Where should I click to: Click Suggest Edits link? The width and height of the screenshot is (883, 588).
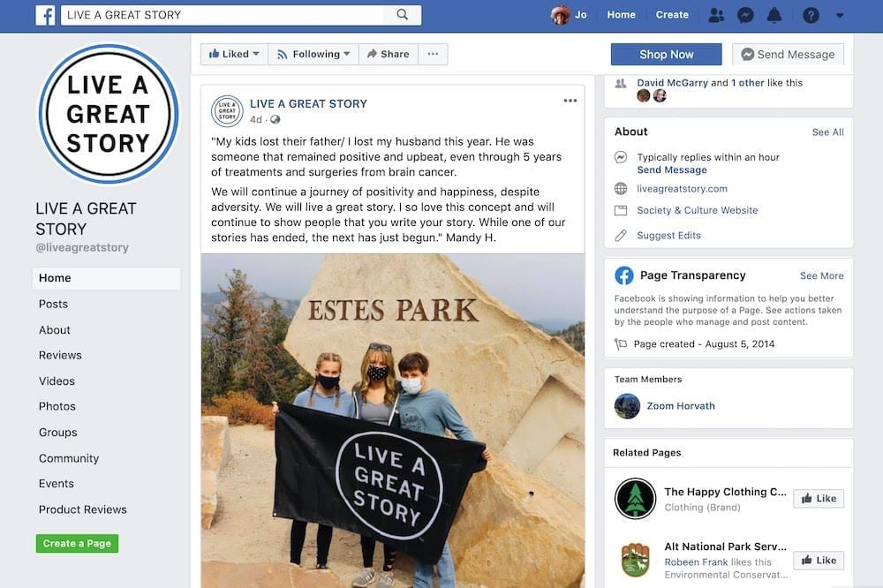pyautogui.click(x=668, y=236)
